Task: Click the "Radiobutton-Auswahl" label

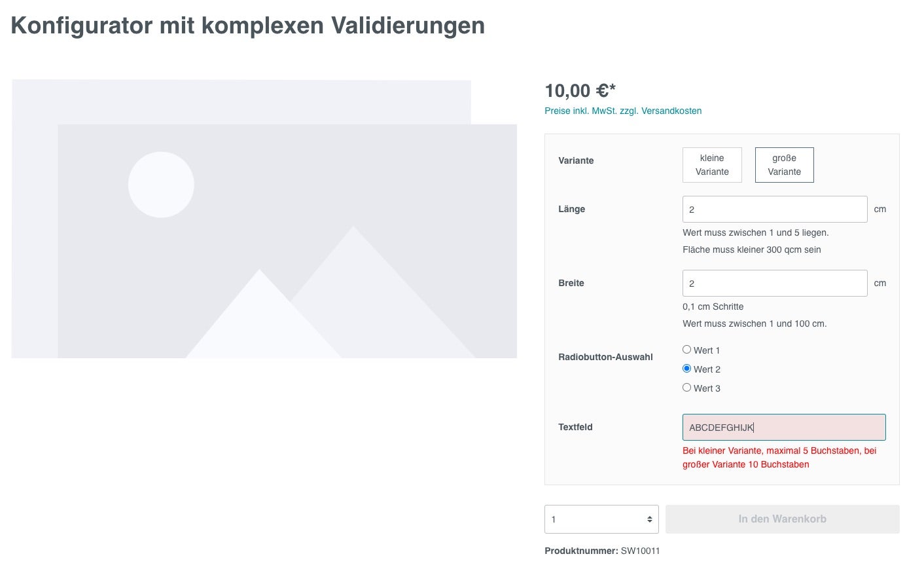Action: [x=605, y=357]
